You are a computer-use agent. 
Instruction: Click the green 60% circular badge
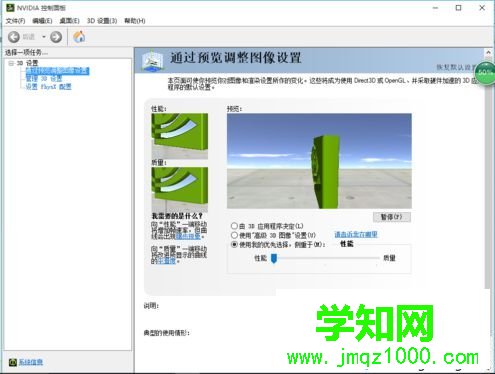[485, 73]
